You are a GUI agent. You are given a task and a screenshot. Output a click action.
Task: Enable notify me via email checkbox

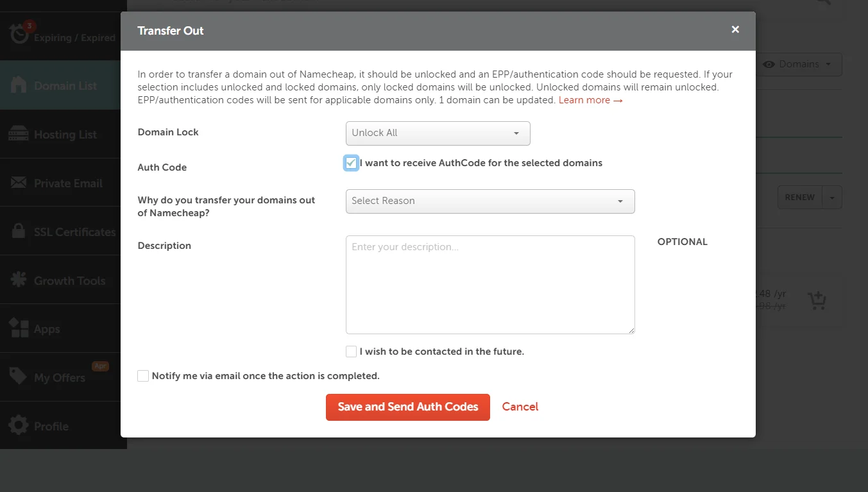(143, 376)
